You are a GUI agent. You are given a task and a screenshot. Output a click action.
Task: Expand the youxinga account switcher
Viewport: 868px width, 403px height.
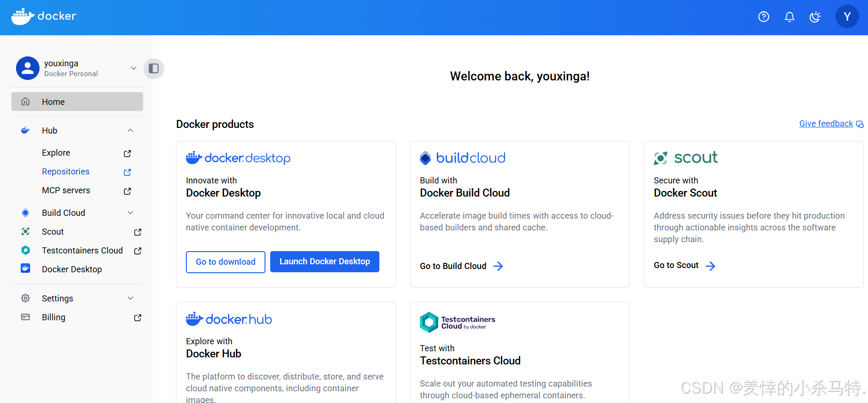click(133, 68)
